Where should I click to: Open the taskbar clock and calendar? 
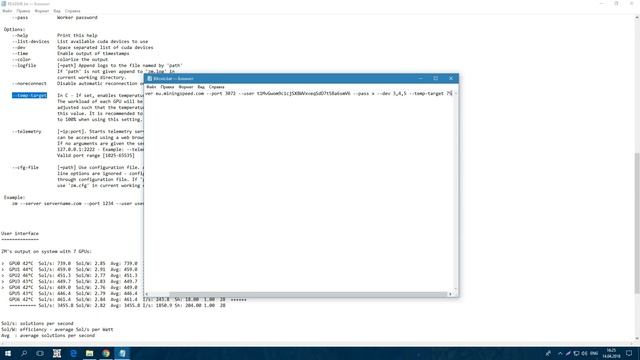(611, 353)
